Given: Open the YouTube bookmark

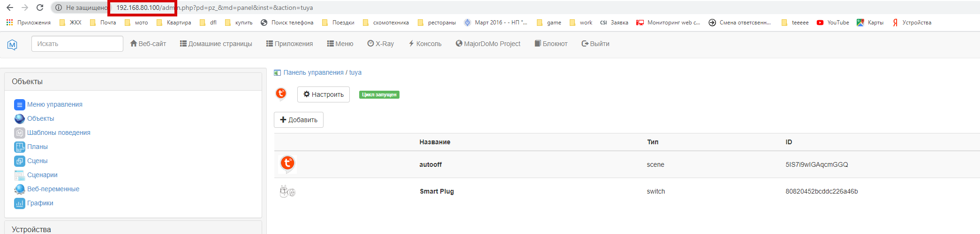Looking at the screenshot, I should coord(833,23).
